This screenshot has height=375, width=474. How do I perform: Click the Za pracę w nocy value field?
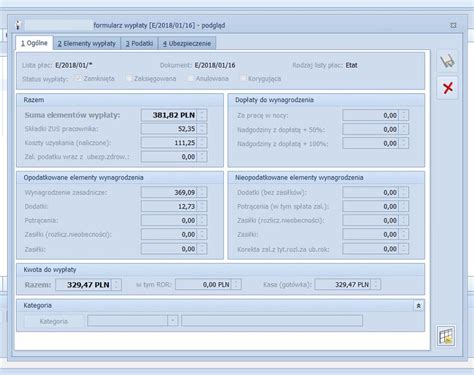[371, 115]
